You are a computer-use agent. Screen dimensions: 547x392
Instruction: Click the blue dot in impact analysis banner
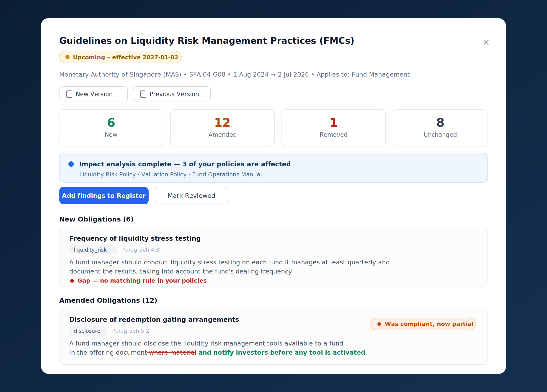[71, 164]
